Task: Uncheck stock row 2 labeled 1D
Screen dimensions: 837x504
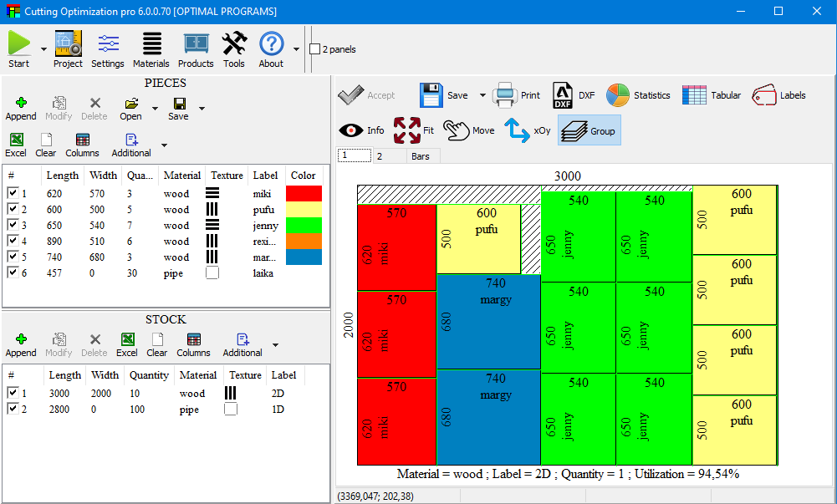Action: click(x=13, y=409)
